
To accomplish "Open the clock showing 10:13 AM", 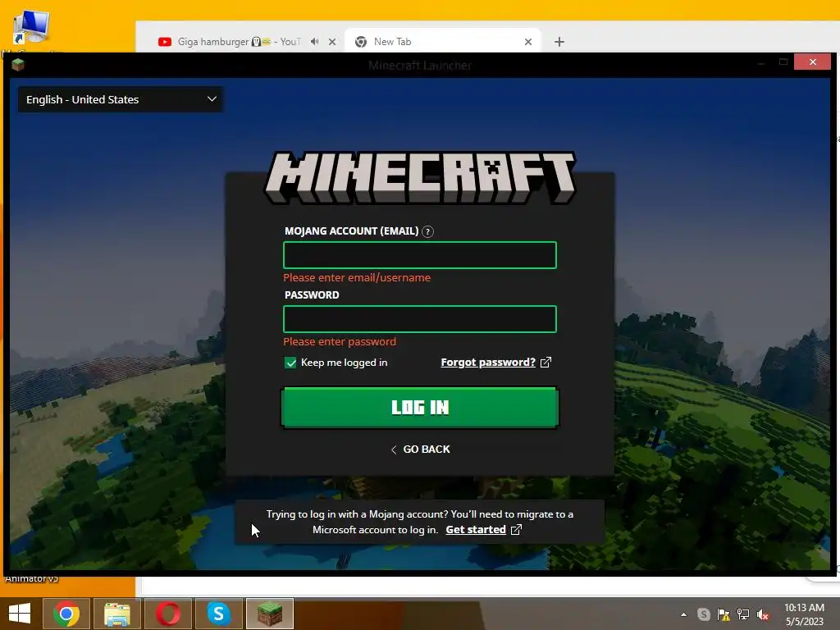I will pos(804,614).
